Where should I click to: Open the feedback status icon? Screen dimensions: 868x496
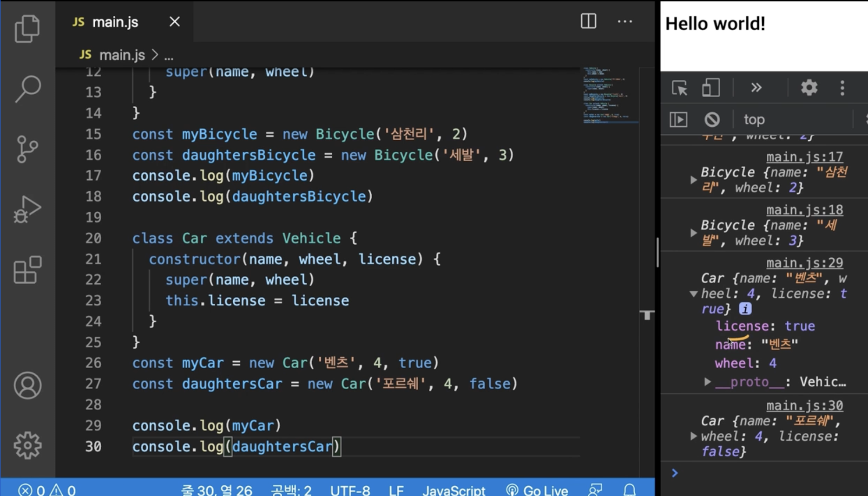pyautogui.click(x=595, y=490)
